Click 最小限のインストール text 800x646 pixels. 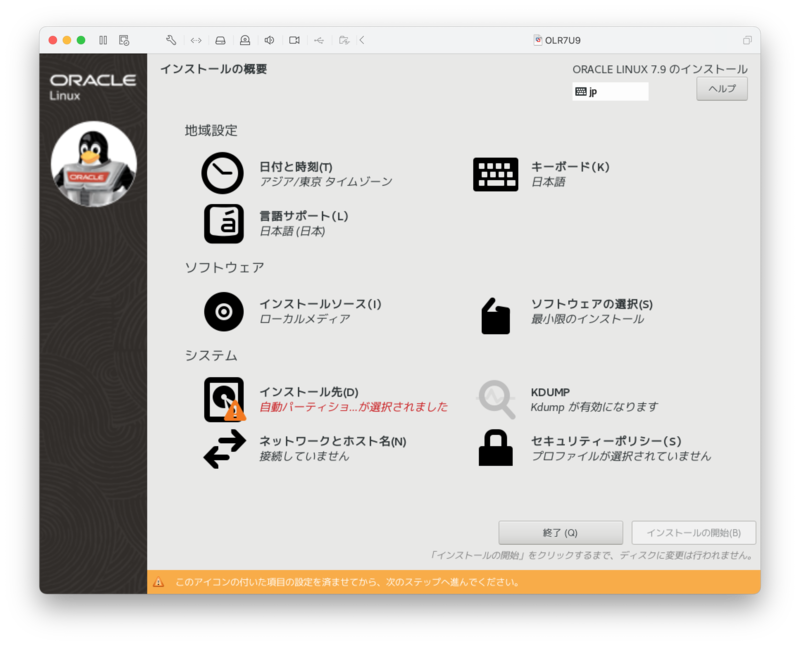coord(587,319)
